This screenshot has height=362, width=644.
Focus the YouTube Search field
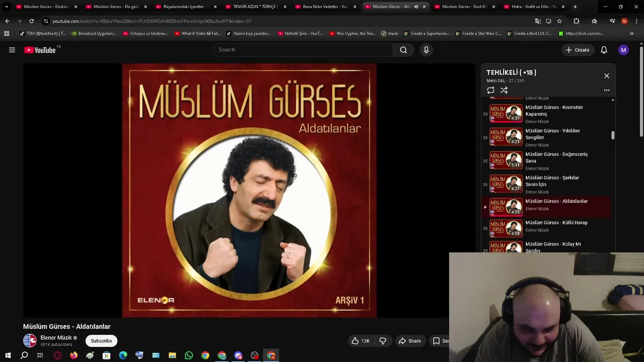303,50
